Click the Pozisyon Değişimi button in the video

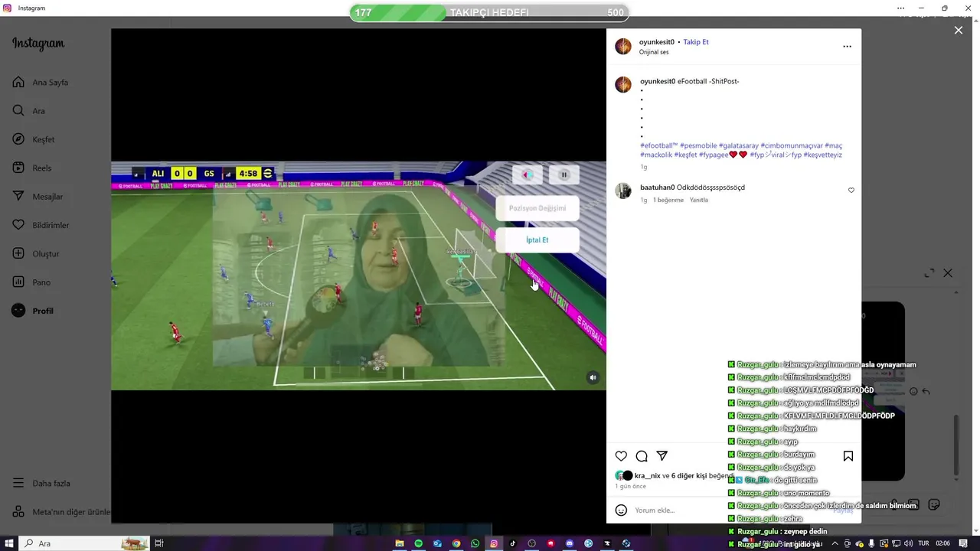point(537,208)
